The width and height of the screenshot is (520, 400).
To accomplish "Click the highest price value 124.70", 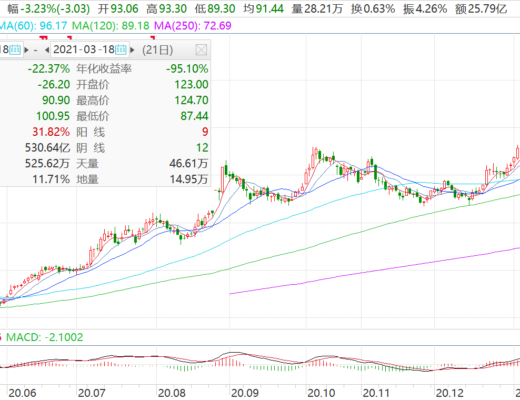I will point(191,100).
